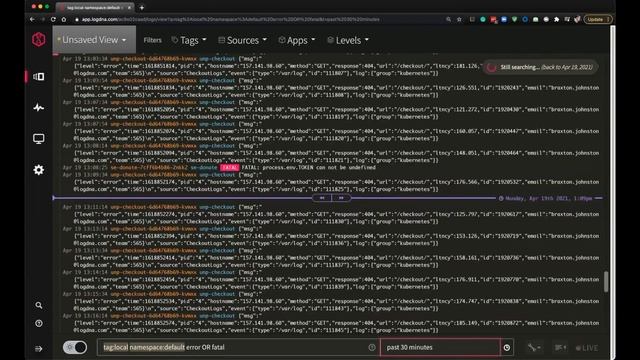Click the browser Update button
Screen dimensions: 640x360
point(598,19)
